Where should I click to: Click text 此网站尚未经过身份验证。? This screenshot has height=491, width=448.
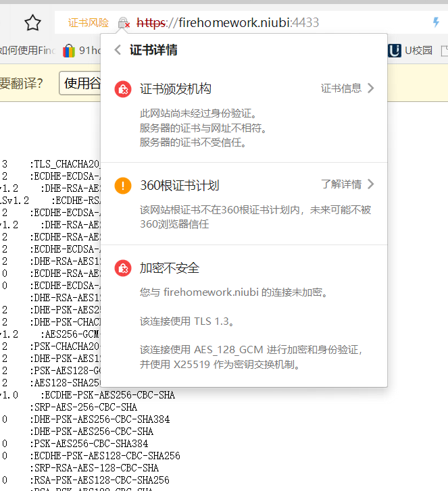pyautogui.click(x=198, y=113)
